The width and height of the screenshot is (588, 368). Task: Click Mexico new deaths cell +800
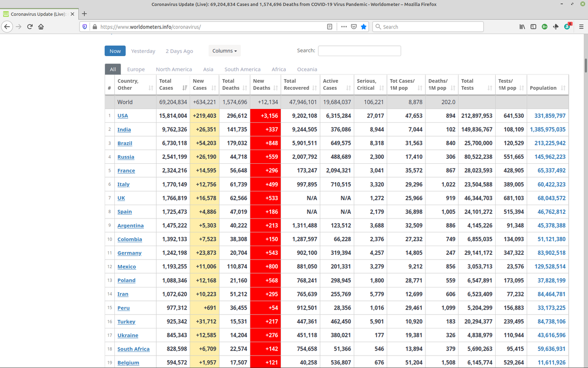click(266, 267)
